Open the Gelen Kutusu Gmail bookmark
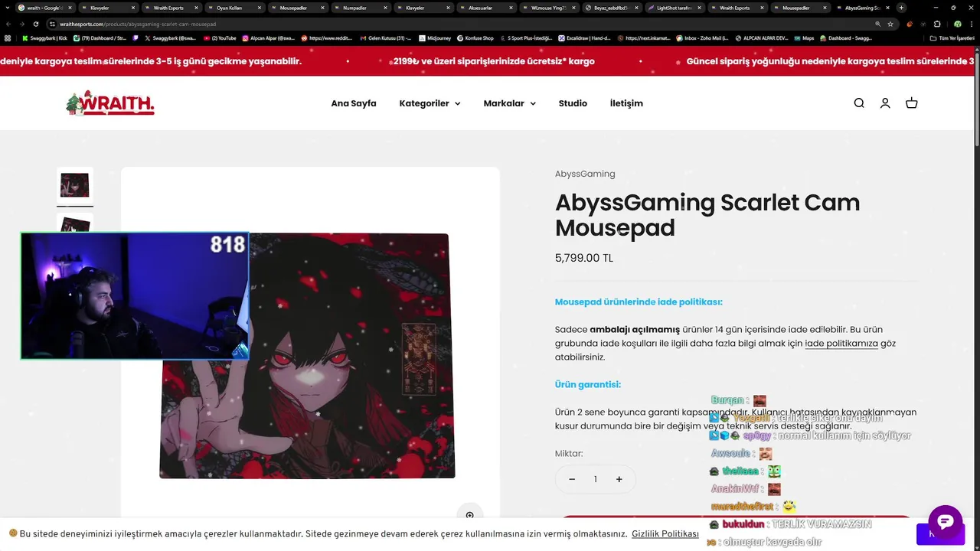Viewport: 980px width, 551px height. pyautogui.click(x=385, y=37)
